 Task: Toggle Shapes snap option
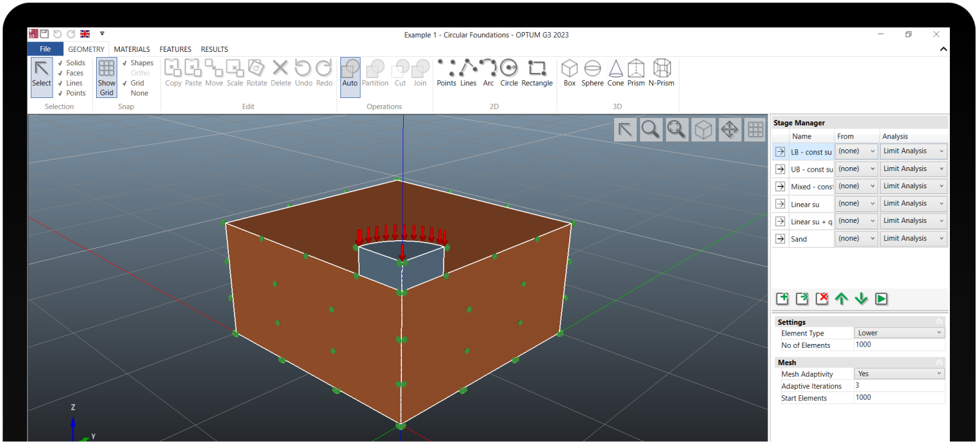click(138, 63)
